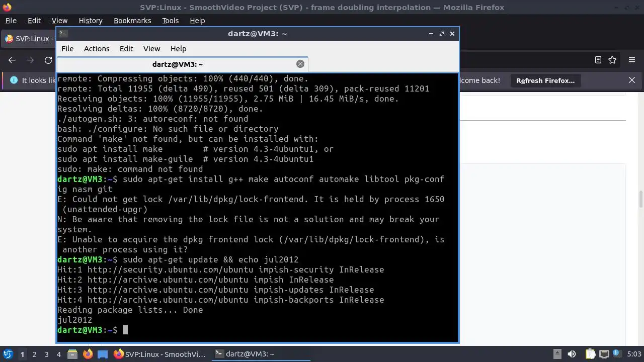Click 'Hit:4' impish-backports InRelease line
644x362 pixels.
point(220,300)
